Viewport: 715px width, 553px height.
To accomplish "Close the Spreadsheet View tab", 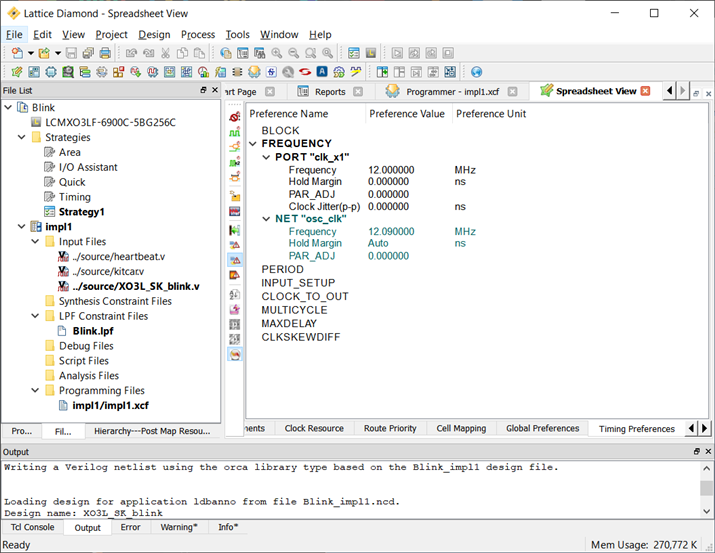I will click(645, 91).
